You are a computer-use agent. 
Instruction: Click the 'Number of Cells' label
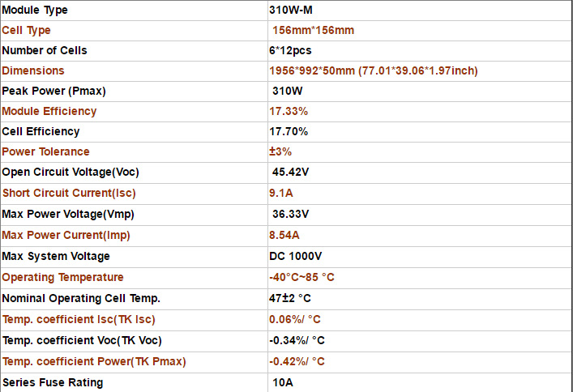(45, 50)
